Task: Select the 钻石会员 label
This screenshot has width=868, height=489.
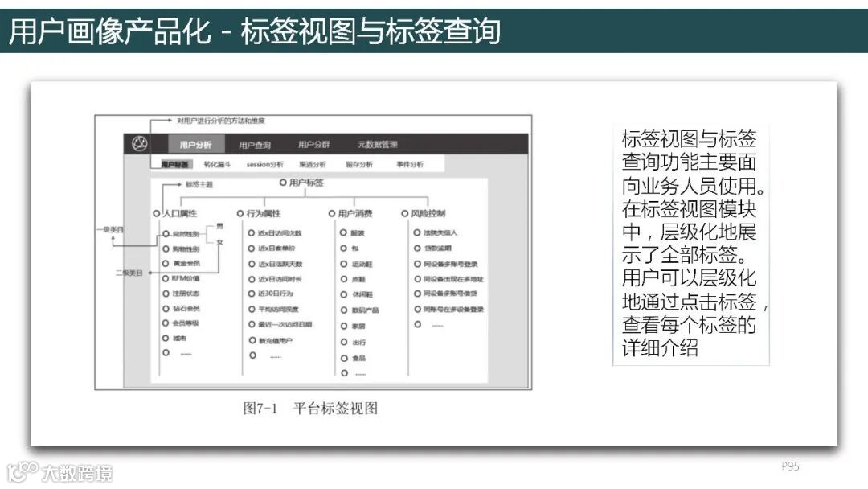Action: (x=181, y=309)
